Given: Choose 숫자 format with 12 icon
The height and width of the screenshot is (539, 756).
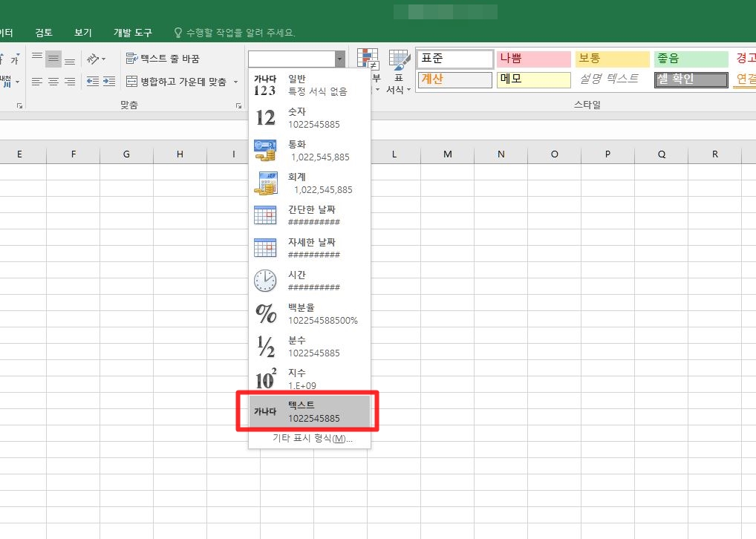Looking at the screenshot, I should [309, 117].
